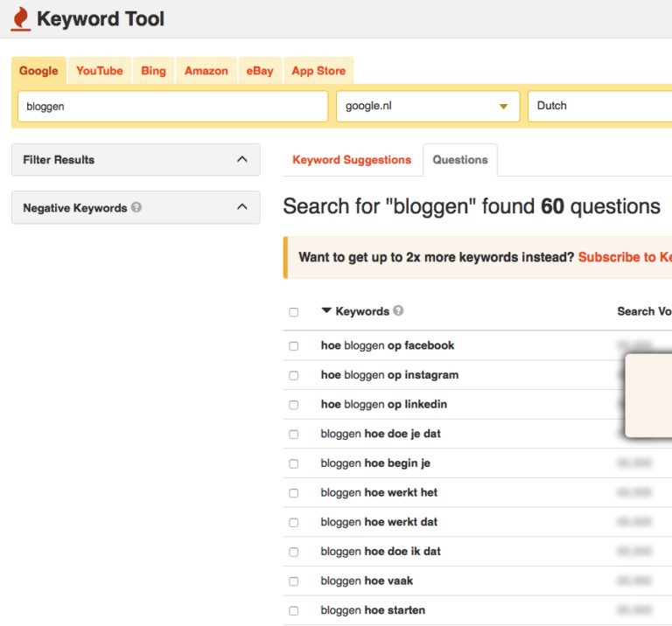Check 'bloggen hoe vaak' row
The height and width of the screenshot is (626, 672).
294,581
